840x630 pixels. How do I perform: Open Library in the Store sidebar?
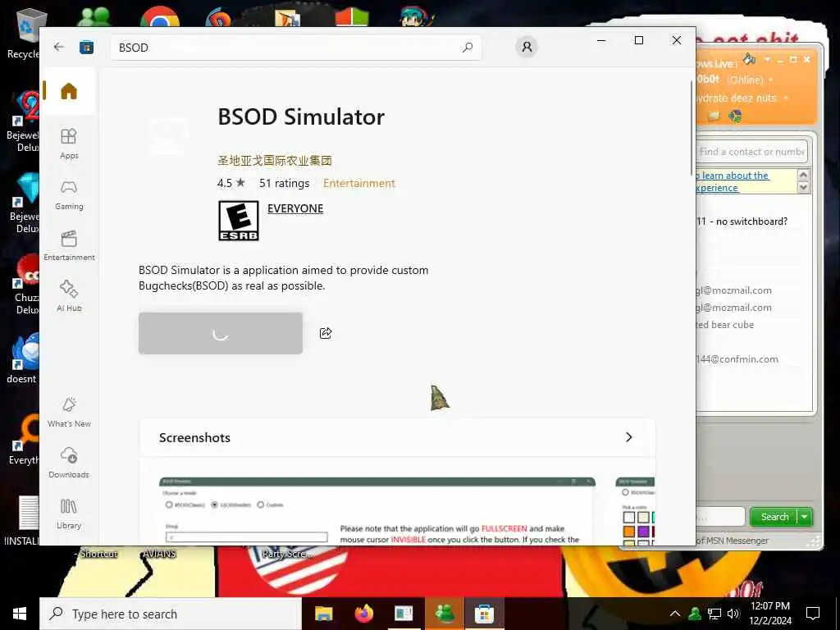69,514
